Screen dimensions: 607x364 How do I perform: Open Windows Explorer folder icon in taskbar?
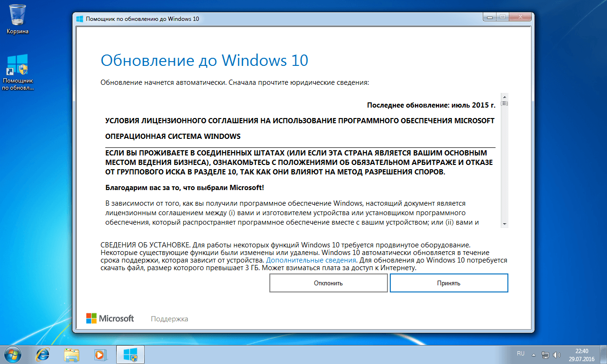pos(72,354)
